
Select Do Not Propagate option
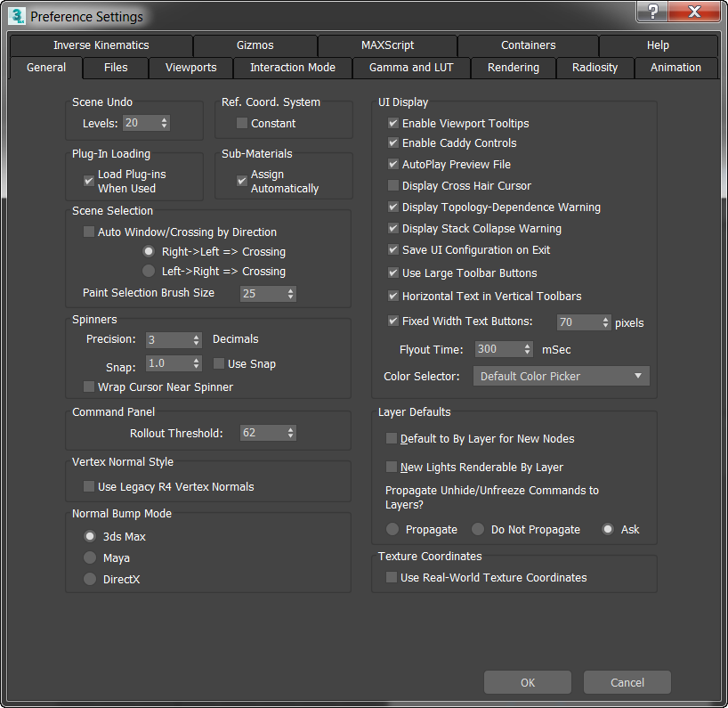pos(478,529)
